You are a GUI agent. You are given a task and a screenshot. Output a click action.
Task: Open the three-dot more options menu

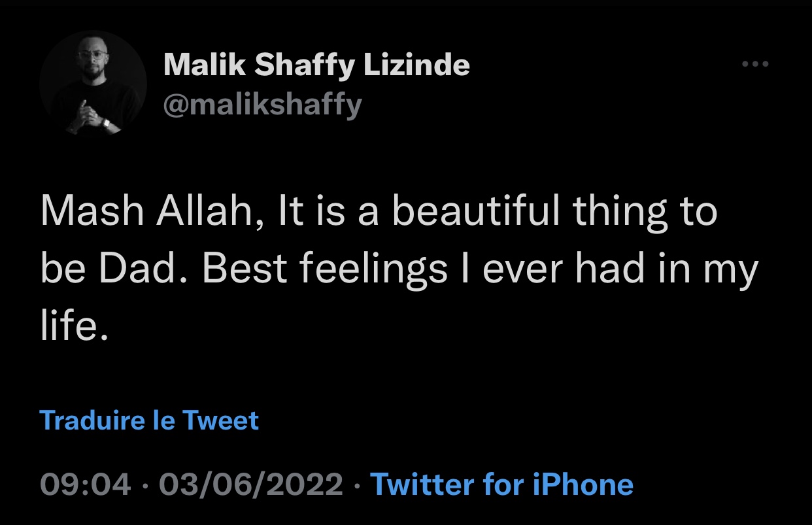tap(755, 65)
